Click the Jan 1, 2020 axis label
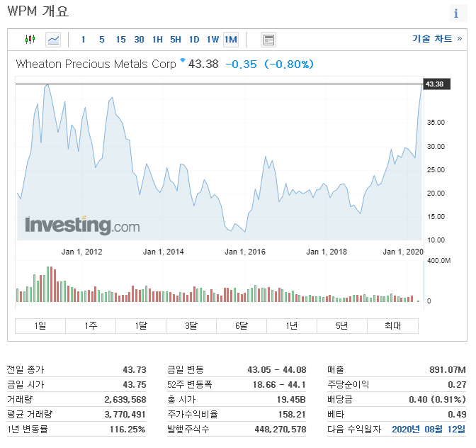Viewport: 476px width, 448px height. [403, 252]
